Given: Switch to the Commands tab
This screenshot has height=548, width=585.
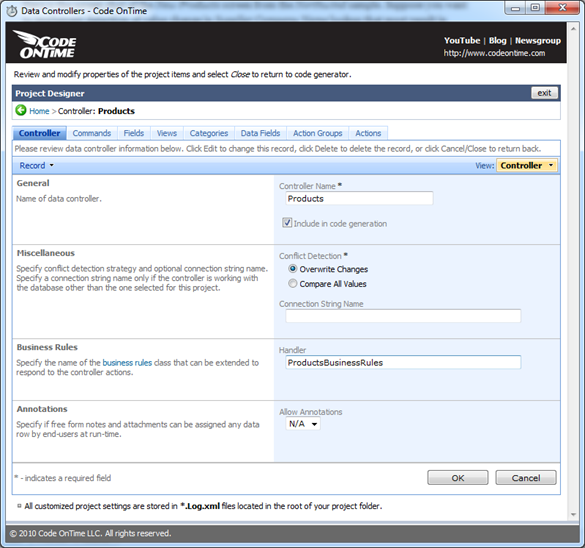Looking at the screenshot, I should coord(92,133).
